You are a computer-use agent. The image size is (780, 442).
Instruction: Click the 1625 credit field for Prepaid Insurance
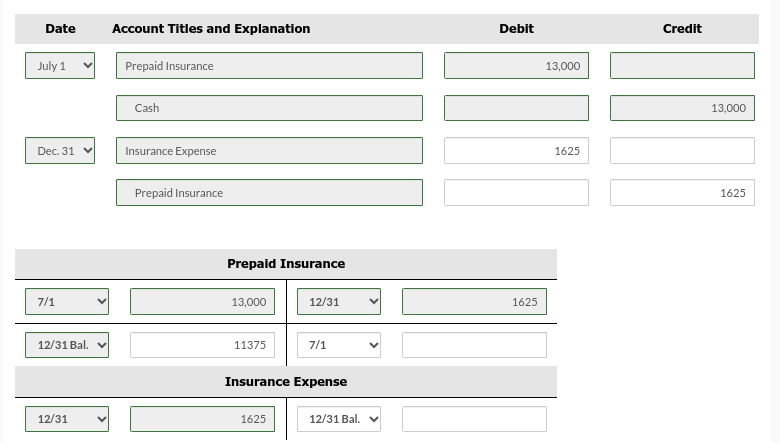[x=682, y=192]
